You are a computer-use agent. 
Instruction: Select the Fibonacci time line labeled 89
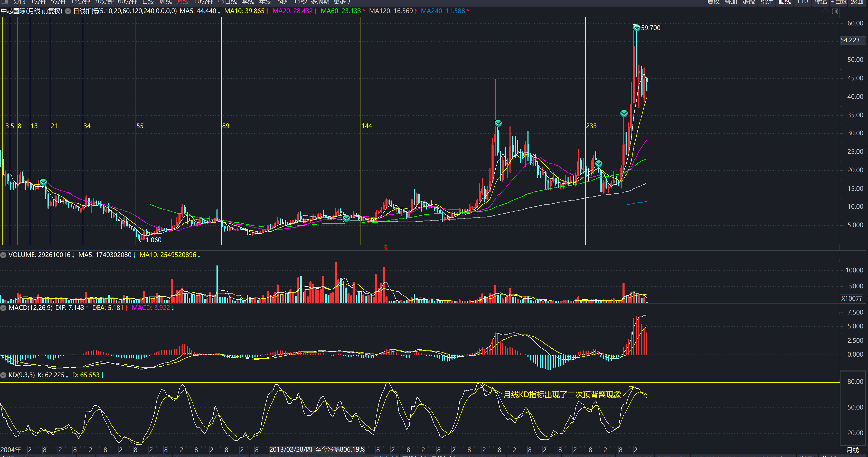click(x=222, y=131)
